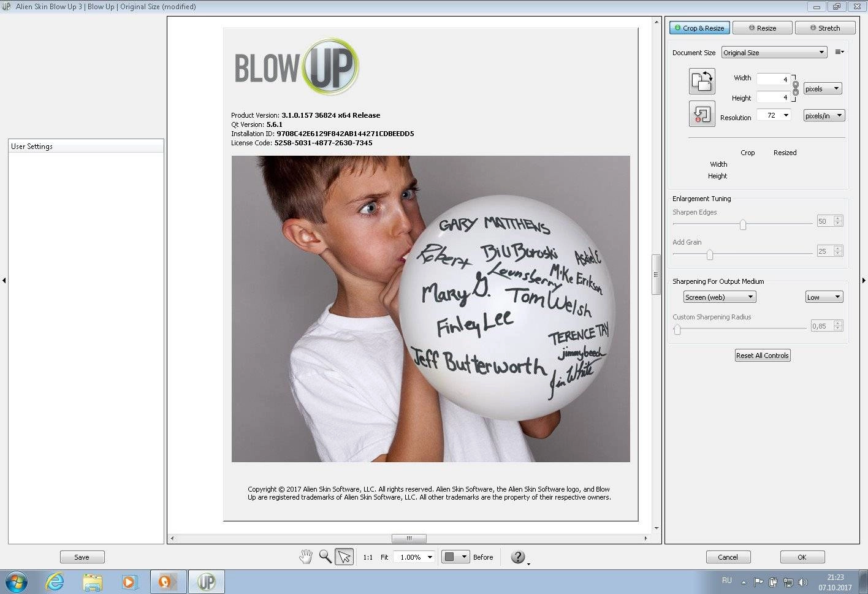This screenshot has height=594, width=868.
Task: Open Action Center flag tray icon
Action: click(758, 582)
